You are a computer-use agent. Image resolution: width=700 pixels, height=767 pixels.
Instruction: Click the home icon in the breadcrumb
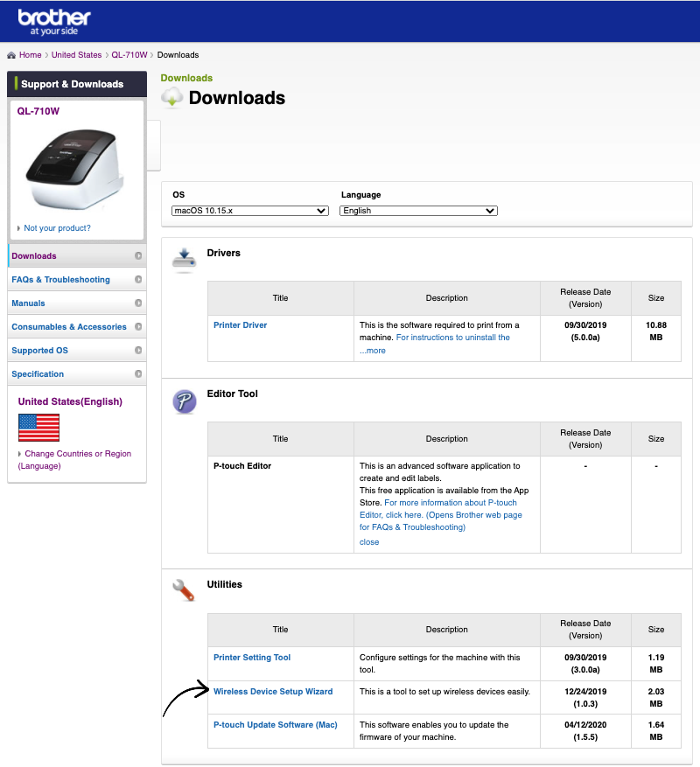10,55
